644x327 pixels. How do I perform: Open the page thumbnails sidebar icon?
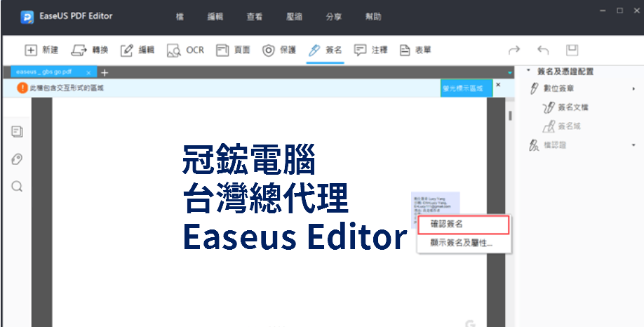17,131
